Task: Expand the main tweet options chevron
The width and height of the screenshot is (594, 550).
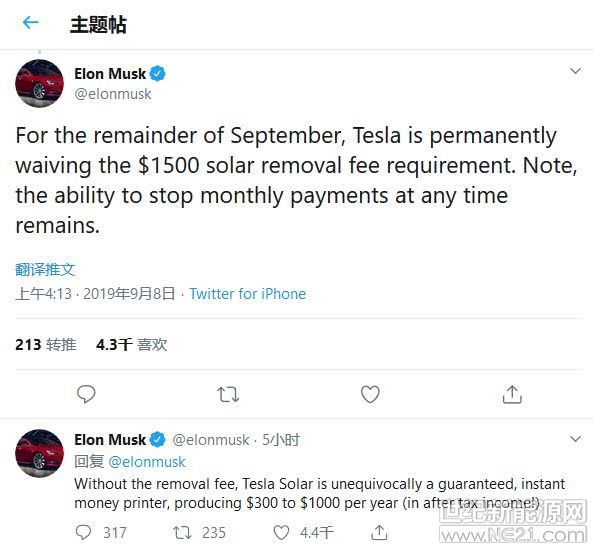Action: tap(575, 71)
